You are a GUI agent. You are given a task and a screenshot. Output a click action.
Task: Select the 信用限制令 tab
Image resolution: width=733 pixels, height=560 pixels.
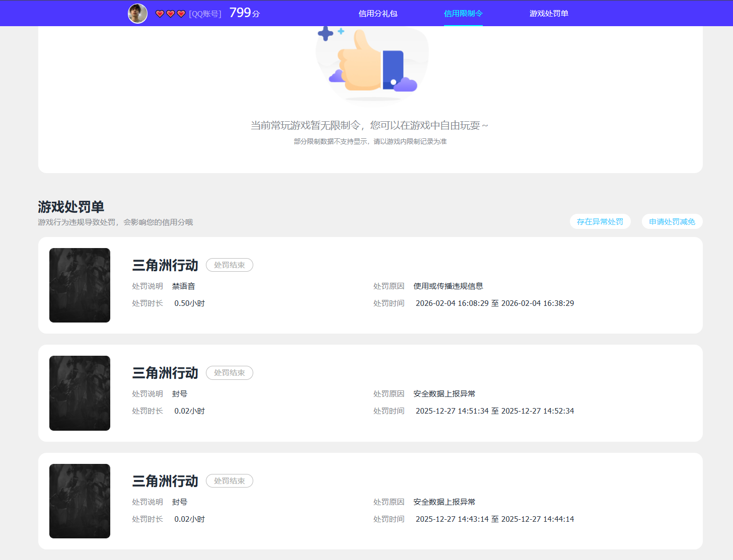[463, 13]
